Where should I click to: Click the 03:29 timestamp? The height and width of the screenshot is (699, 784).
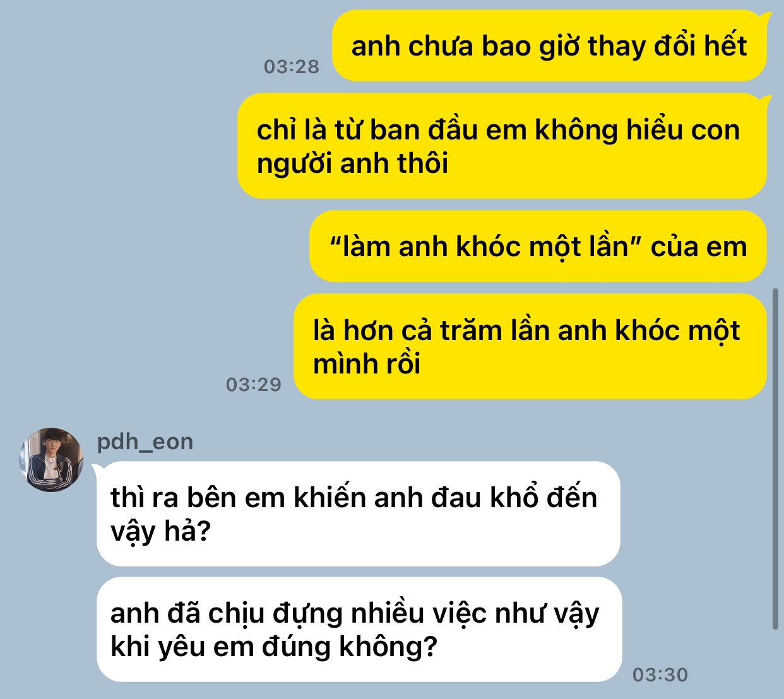253,384
